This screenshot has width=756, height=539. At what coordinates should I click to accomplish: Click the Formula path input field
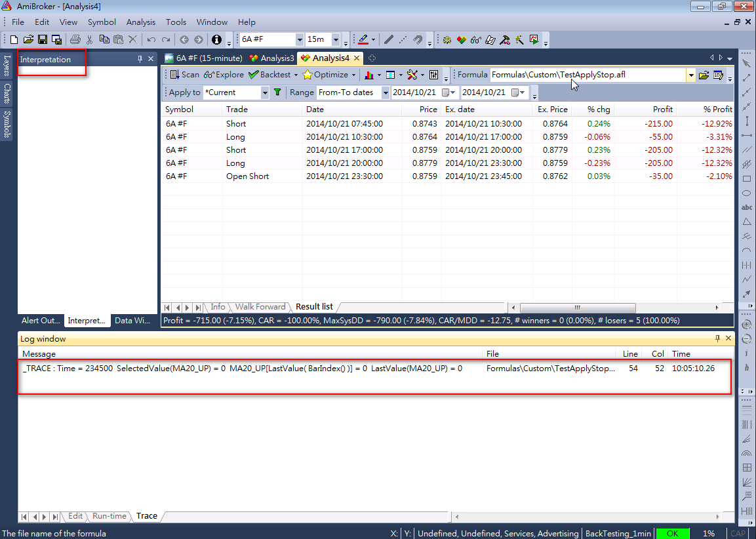588,75
